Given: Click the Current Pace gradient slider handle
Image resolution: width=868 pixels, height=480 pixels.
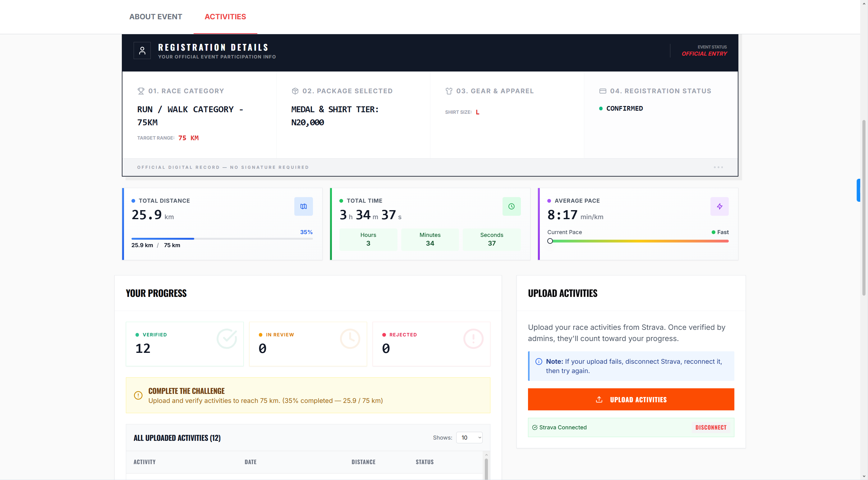Looking at the screenshot, I should (x=550, y=241).
